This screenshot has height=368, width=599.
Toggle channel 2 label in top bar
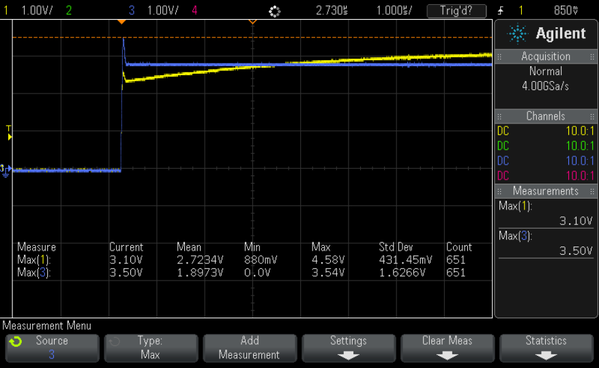tap(68, 10)
